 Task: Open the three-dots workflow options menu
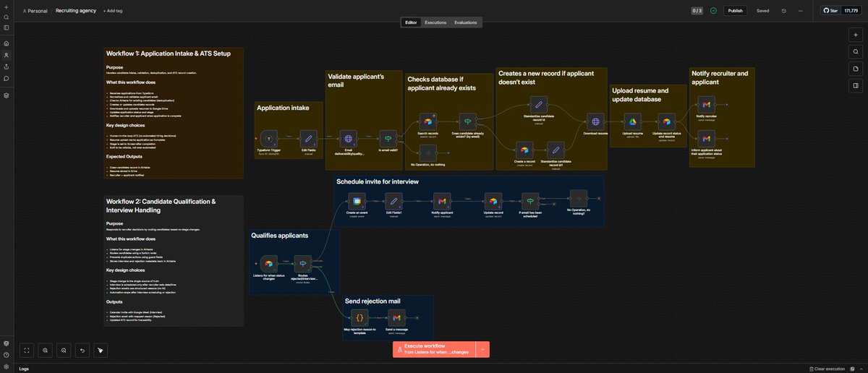800,11
